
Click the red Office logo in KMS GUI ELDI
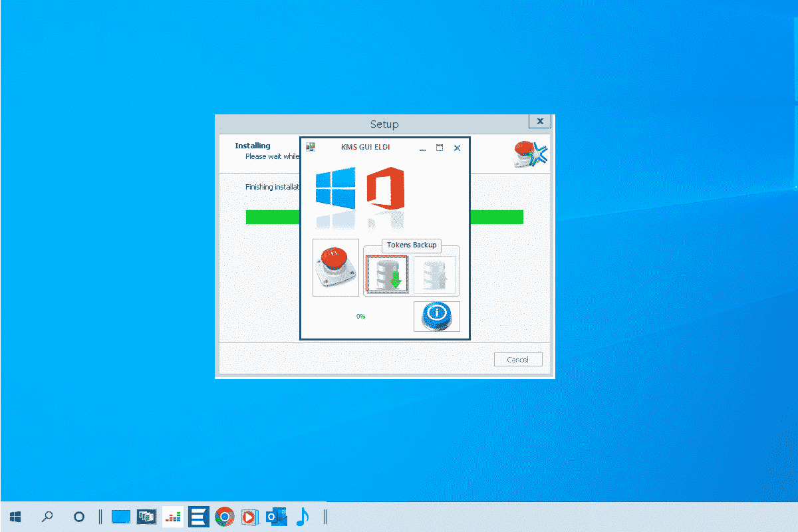[x=385, y=188]
